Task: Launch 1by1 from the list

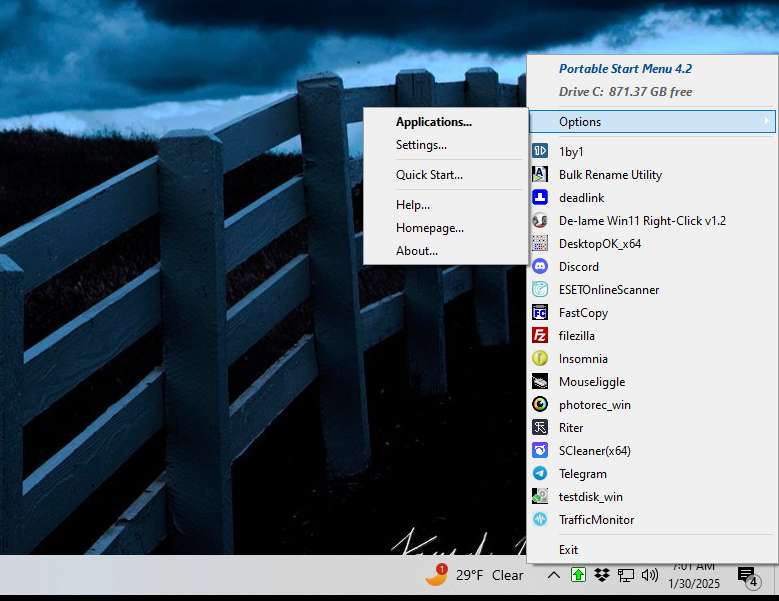Action: [571, 151]
